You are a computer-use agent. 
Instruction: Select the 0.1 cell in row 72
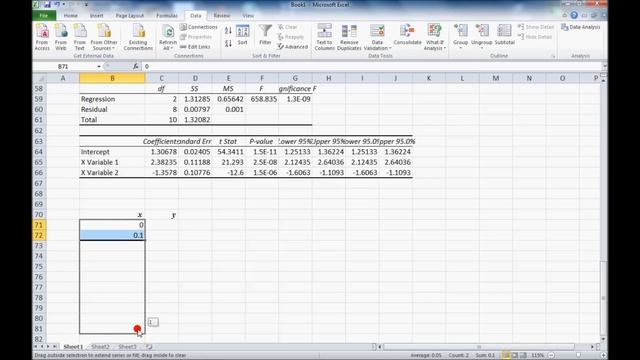(112, 236)
